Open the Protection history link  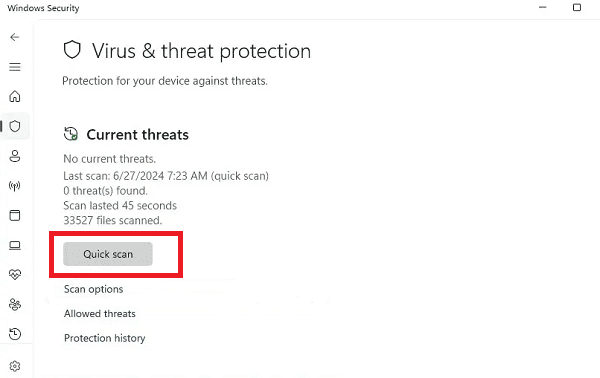[105, 338]
